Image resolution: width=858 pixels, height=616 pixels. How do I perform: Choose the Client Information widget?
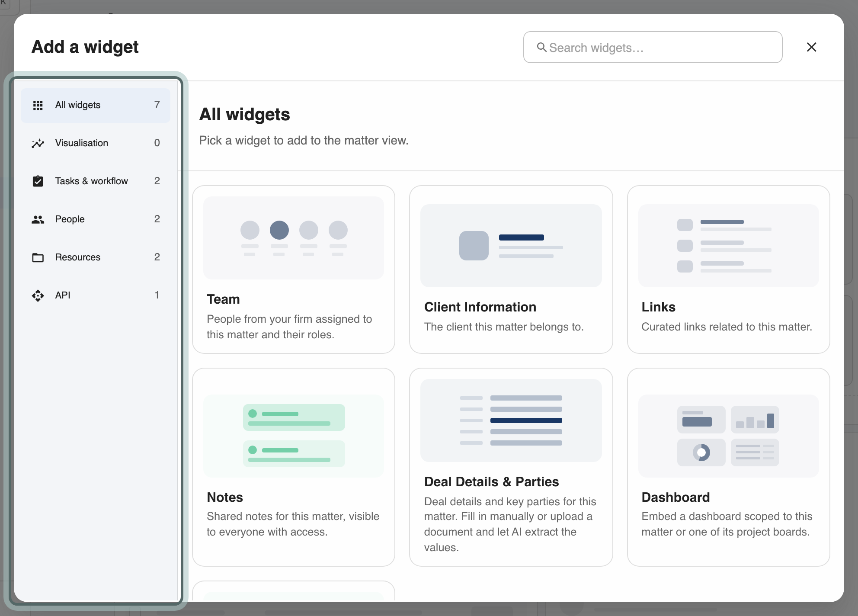[x=511, y=269]
